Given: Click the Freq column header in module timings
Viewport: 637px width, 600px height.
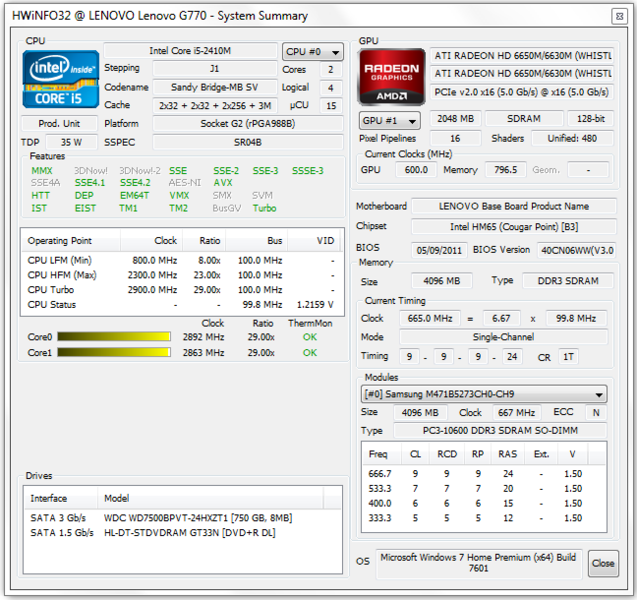Looking at the screenshot, I should pyautogui.click(x=381, y=454).
